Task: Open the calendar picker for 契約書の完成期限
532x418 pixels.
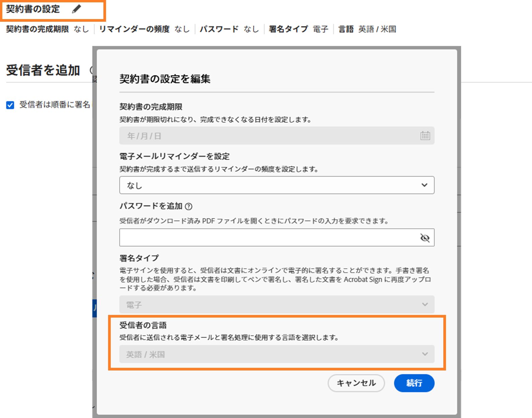Action: (425, 136)
